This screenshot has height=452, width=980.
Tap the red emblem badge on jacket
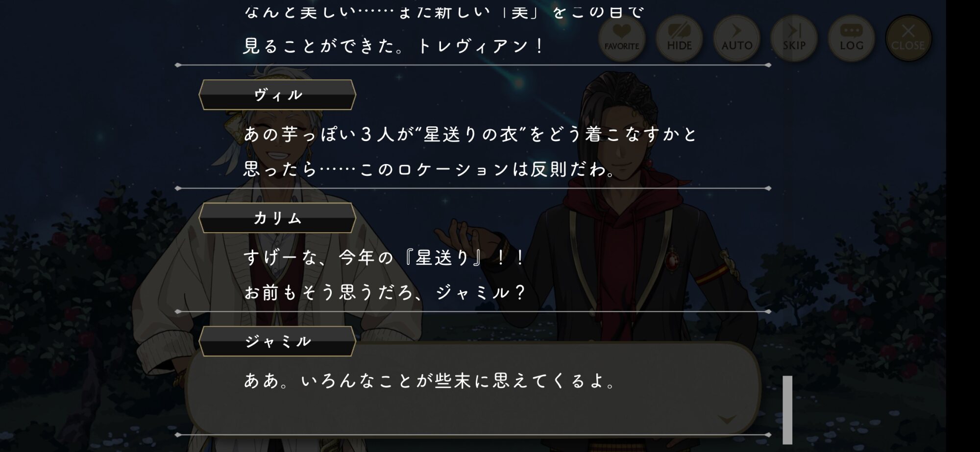click(673, 259)
